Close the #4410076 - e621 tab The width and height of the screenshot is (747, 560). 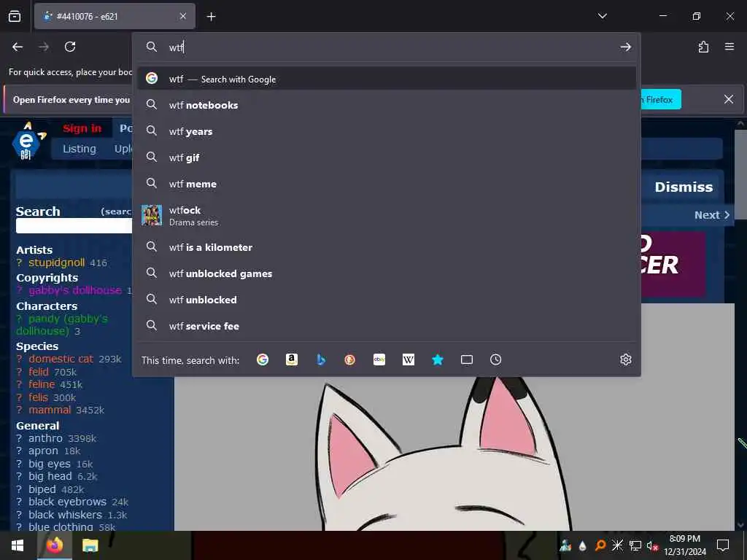[183, 16]
